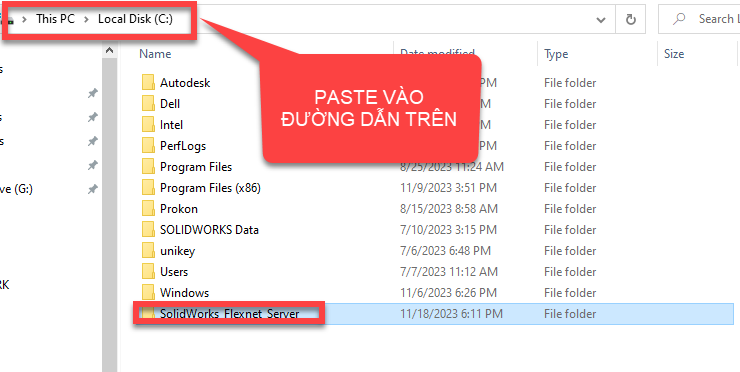
Task: Click File folder type in Autodesk row
Action: pyautogui.click(x=570, y=83)
